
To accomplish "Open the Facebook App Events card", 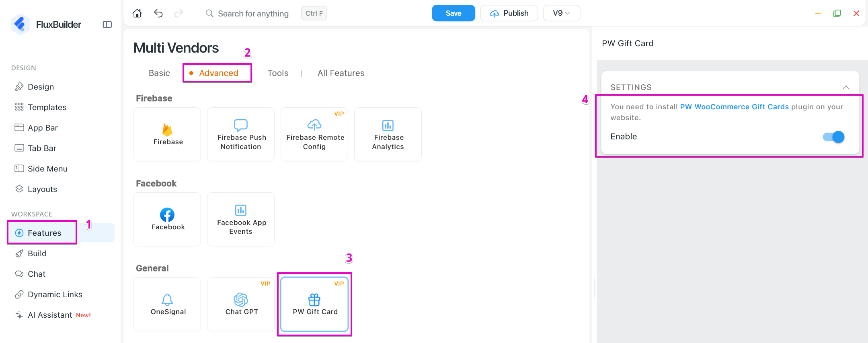I will 241,219.
